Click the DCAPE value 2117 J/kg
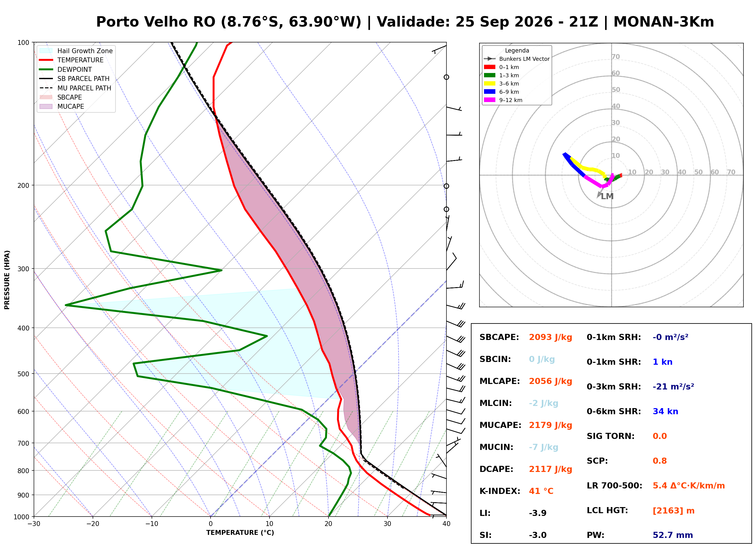 [551, 469]
